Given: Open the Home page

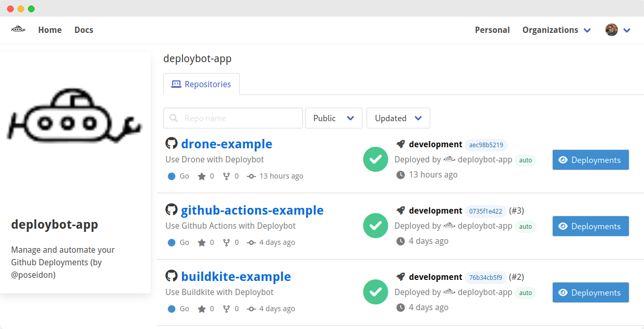Looking at the screenshot, I should pos(50,30).
